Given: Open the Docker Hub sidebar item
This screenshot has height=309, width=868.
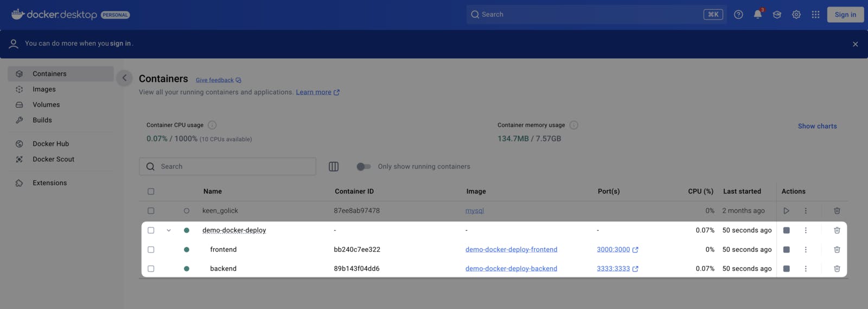Looking at the screenshot, I should click(61, 144).
